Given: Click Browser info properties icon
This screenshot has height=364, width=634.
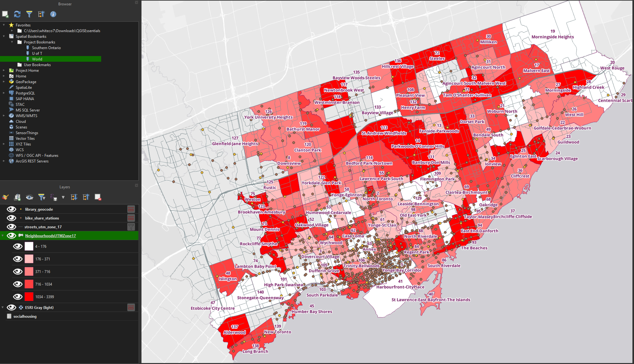Looking at the screenshot, I should pyautogui.click(x=53, y=14).
